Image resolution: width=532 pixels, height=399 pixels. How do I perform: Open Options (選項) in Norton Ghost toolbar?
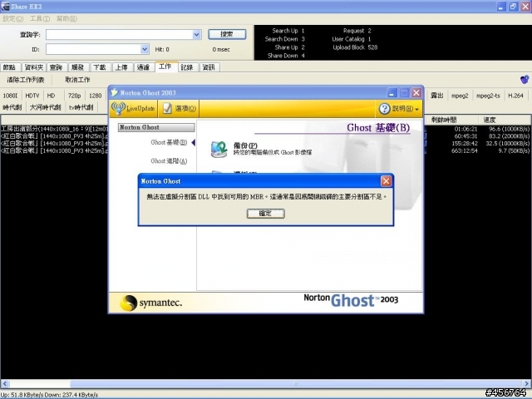pyautogui.click(x=179, y=109)
